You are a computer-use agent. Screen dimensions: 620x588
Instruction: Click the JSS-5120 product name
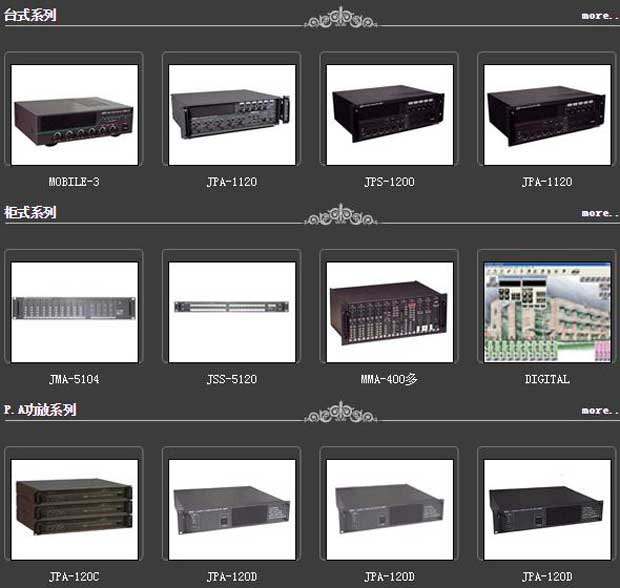pyautogui.click(x=231, y=379)
